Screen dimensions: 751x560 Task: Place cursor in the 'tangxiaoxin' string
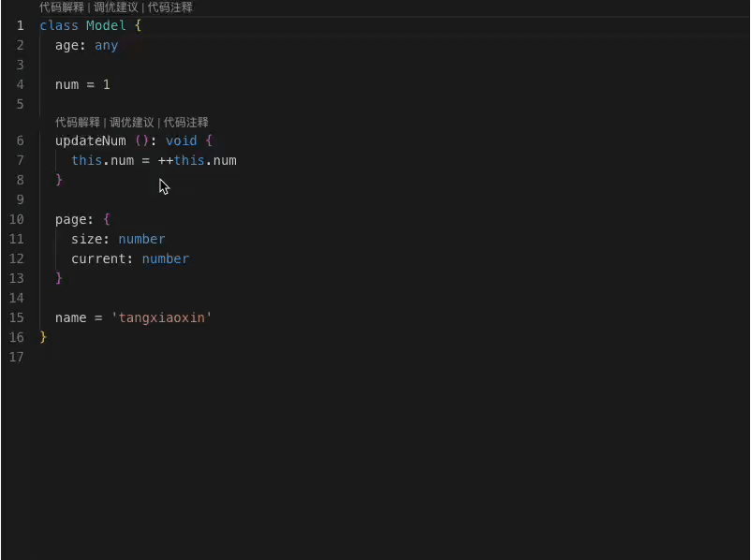pos(162,317)
